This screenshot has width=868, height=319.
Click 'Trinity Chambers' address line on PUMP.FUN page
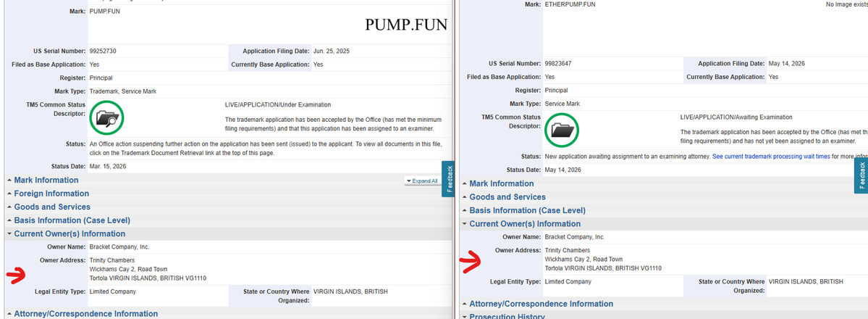pos(111,260)
